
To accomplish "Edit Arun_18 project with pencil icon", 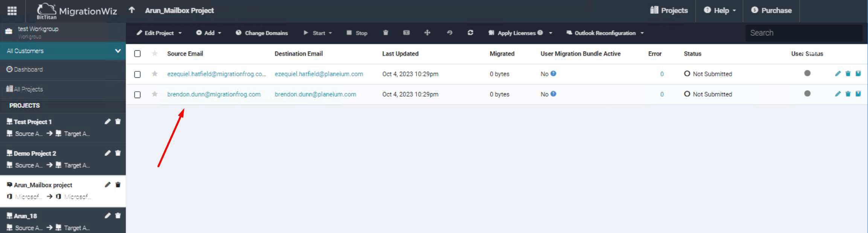I will pos(108,215).
